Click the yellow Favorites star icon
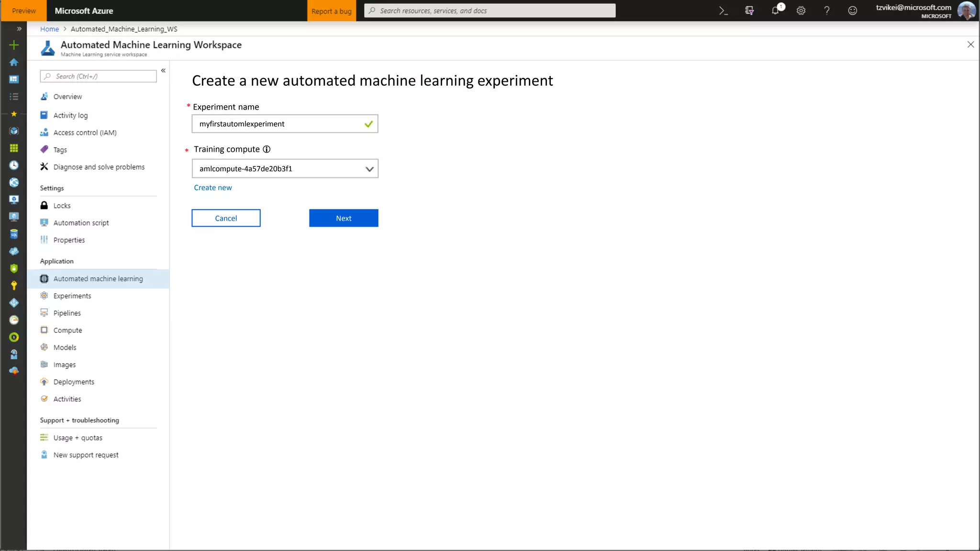 tap(14, 114)
